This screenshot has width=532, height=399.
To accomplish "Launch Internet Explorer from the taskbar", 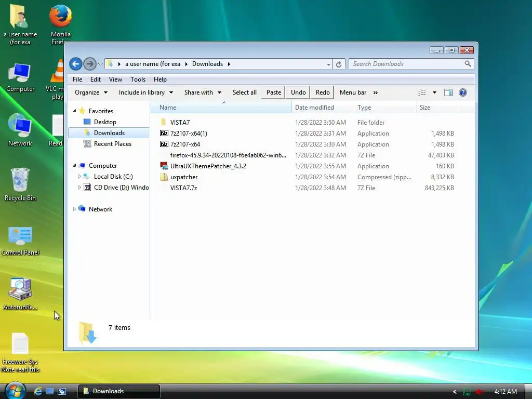I will 37,391.
